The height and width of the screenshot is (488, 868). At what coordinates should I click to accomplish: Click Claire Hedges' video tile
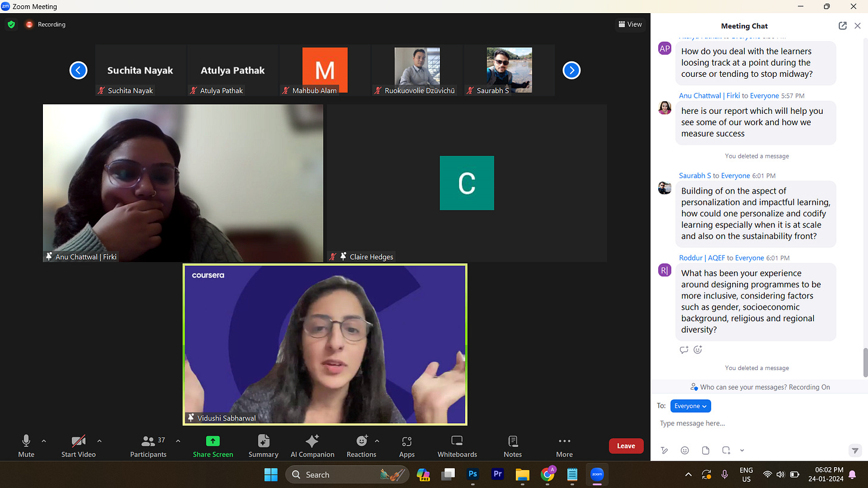point(467,183)
